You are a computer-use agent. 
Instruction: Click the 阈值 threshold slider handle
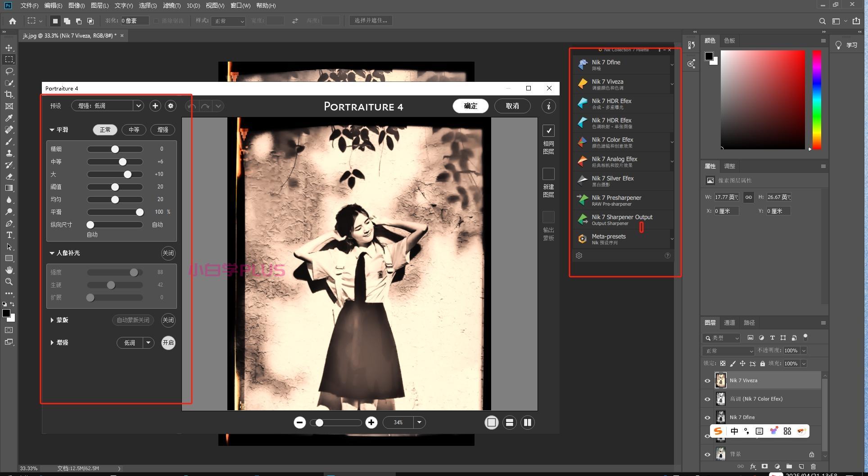click(x=115, y=187)
